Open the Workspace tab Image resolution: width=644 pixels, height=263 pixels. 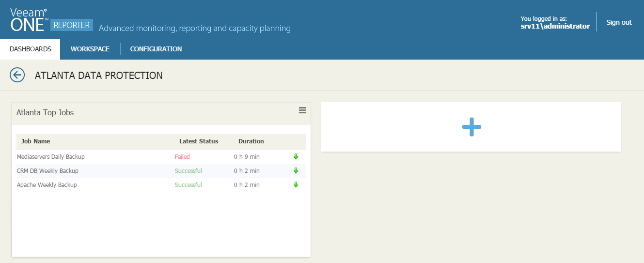90,49
